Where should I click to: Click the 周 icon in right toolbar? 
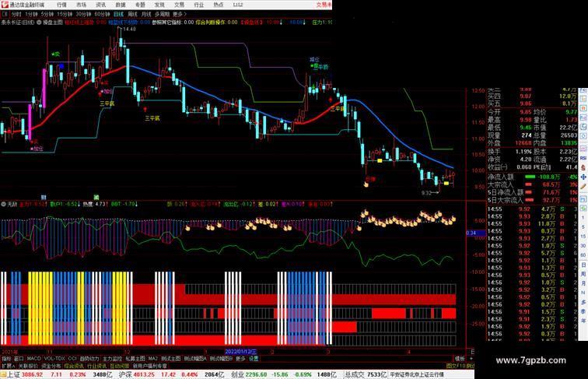pyautogui.click(x=583, y=274)
